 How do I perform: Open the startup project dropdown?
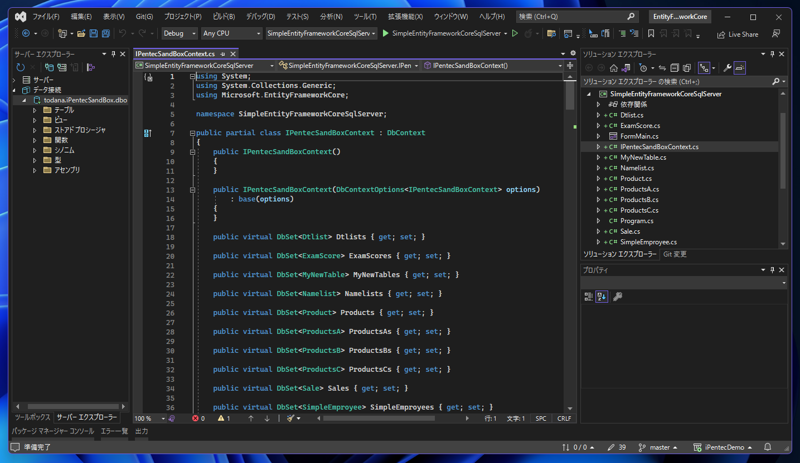tap(321, 33)
